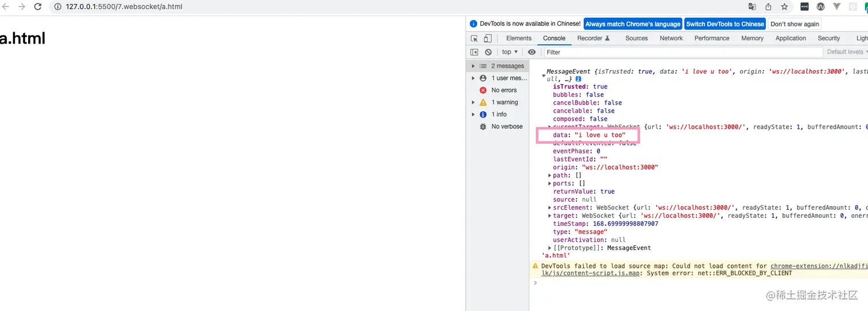This screenshot has width=868, height=311.
Task: Click the share page icon
Action: coord(768,7)
